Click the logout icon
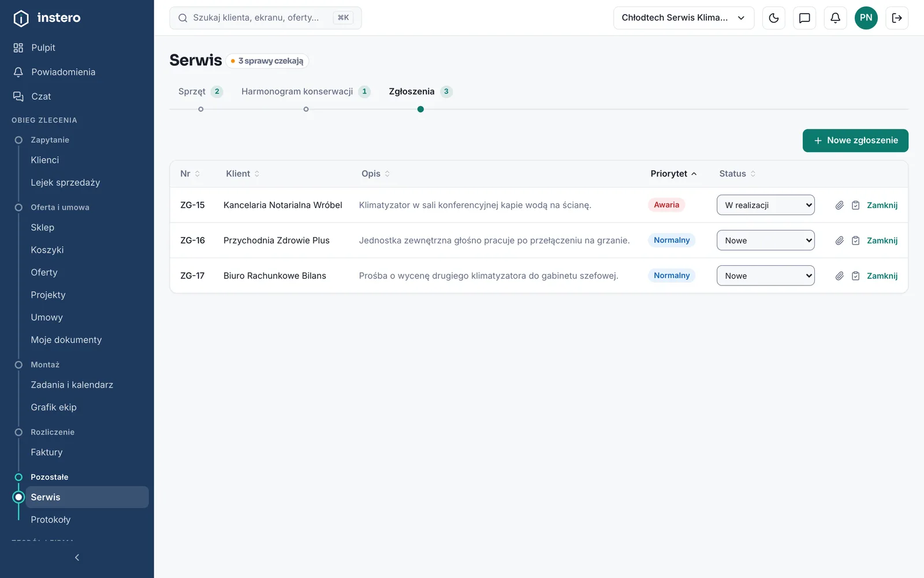924x578 pixels. click(897, 18)
